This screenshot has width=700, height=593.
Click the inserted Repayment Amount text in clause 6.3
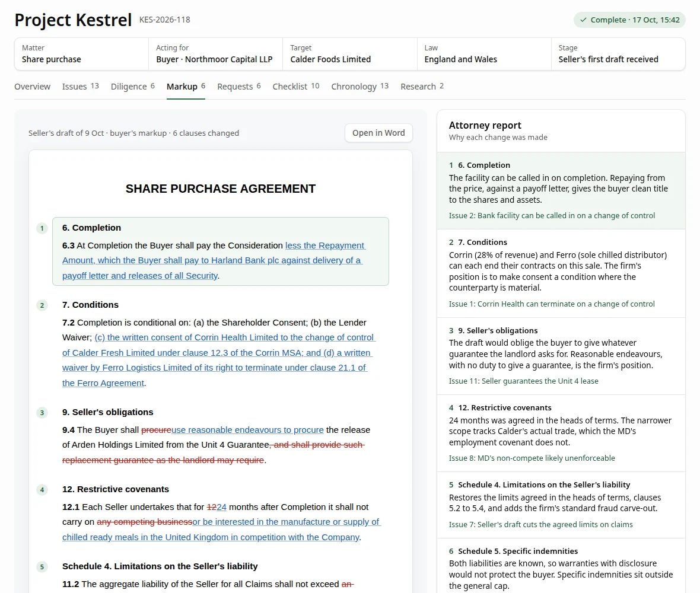[x=214, y=260]
